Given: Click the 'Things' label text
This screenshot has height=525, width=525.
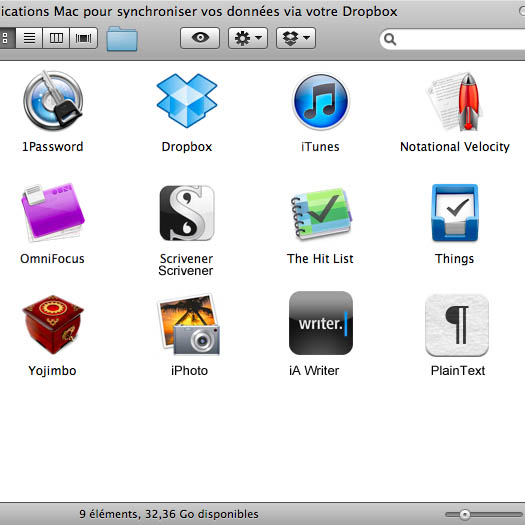Looking at the screenshot, I should [454, 259].
